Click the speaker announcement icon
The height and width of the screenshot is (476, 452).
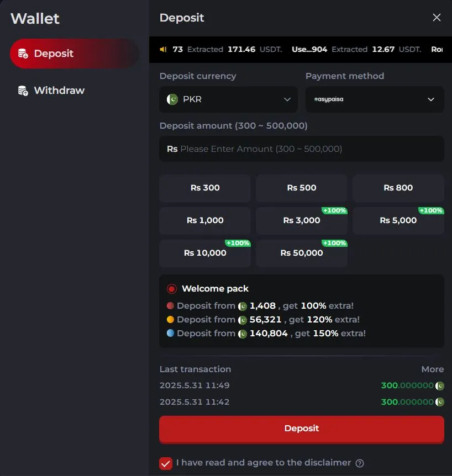coord(164,49)
